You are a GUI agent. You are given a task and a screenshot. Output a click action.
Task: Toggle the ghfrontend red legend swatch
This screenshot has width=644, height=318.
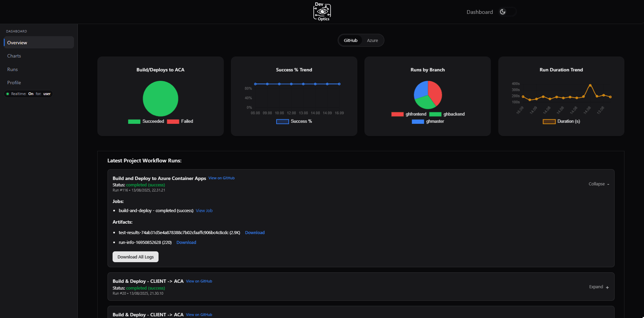[x=397, y=114]
